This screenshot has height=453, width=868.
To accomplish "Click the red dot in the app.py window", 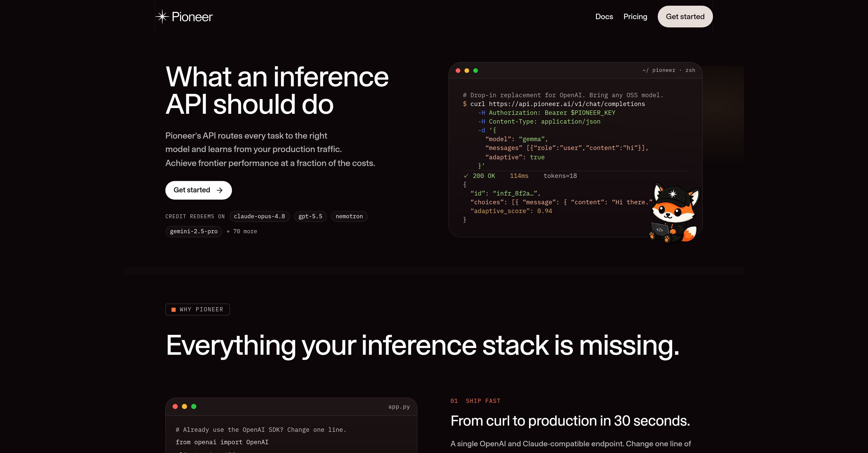I will pyautogui.click(x=175, y=406).
